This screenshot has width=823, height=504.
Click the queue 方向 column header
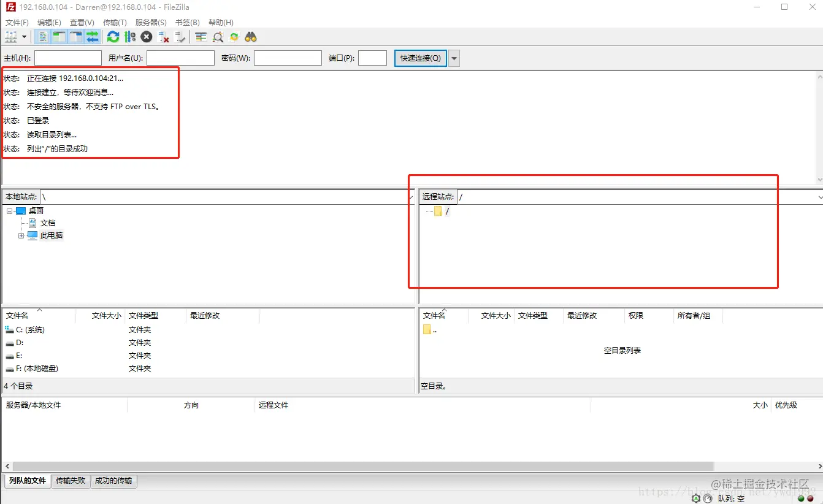[191, 405]
